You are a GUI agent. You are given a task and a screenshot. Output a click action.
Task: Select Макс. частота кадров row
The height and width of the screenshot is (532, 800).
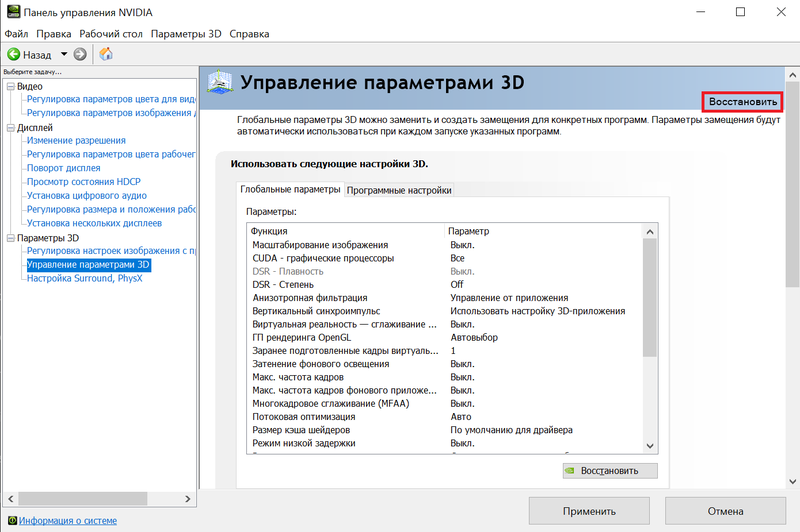(x=444, y=377)
